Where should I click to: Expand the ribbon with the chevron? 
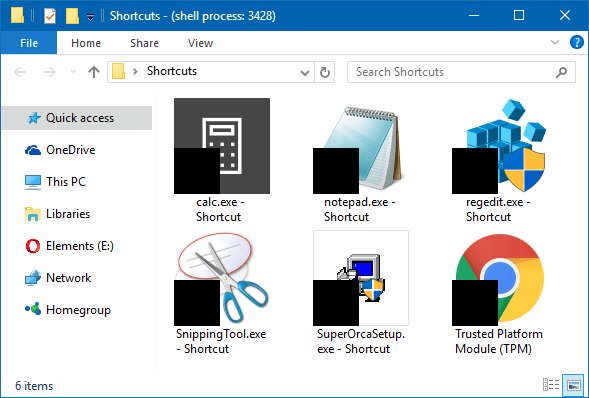[555, 42]
